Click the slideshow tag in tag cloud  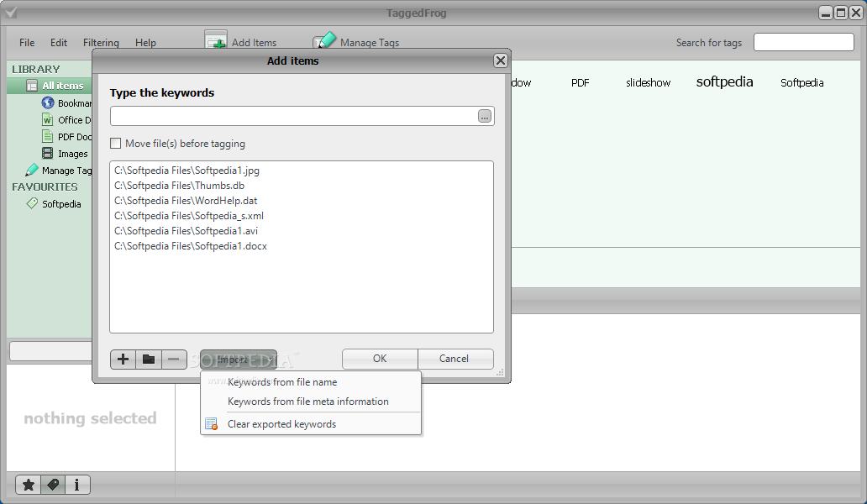pos(648,83)
